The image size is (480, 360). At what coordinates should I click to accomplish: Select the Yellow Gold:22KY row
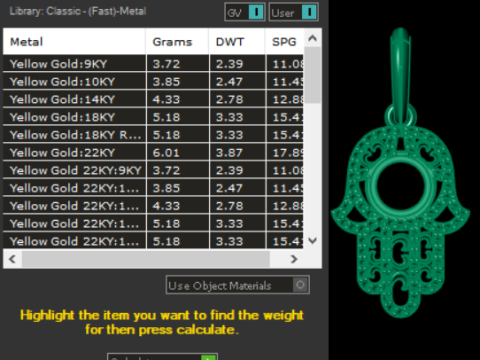pos(153,152)
